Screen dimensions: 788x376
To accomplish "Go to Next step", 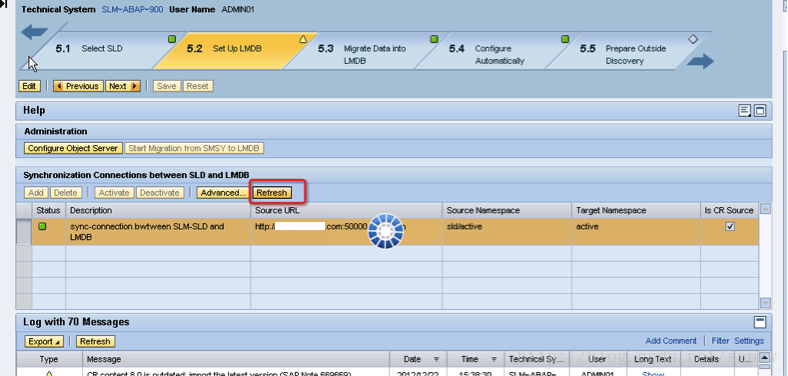I will click(x=122, y=86).
